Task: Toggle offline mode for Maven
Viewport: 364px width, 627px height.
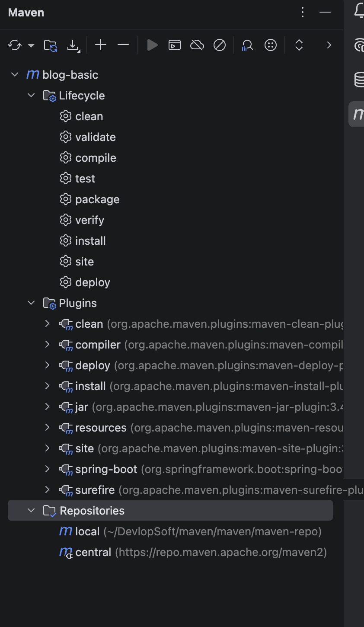Action: 197,45
